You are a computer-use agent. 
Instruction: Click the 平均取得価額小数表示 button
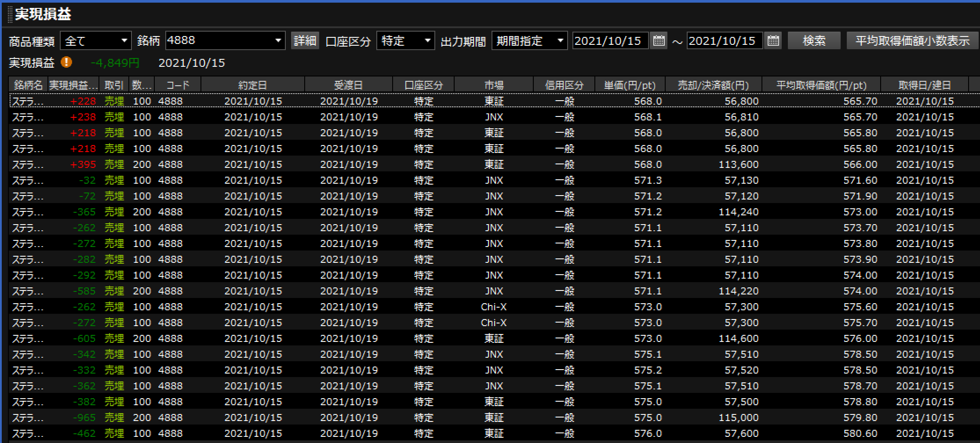[x=912, y=41]
